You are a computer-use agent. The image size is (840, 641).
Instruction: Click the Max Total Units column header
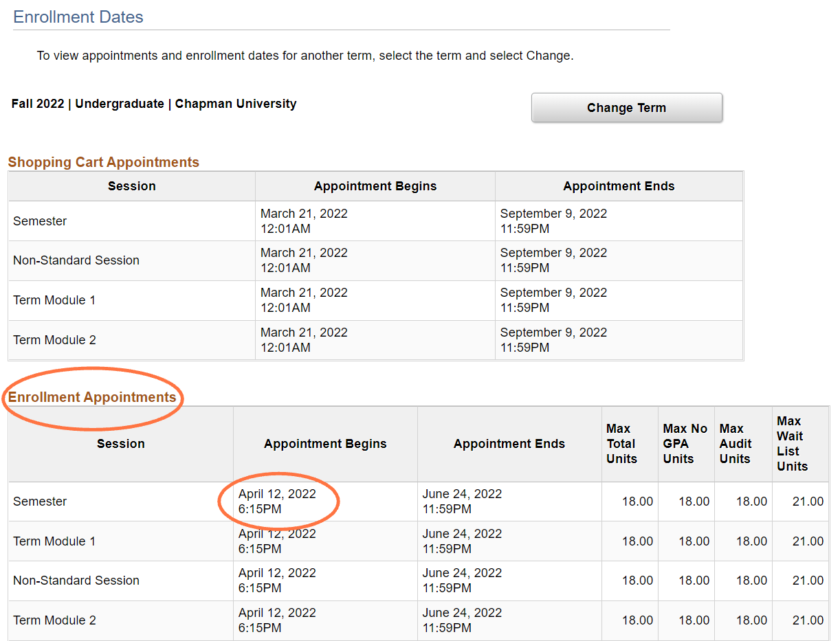621,444
